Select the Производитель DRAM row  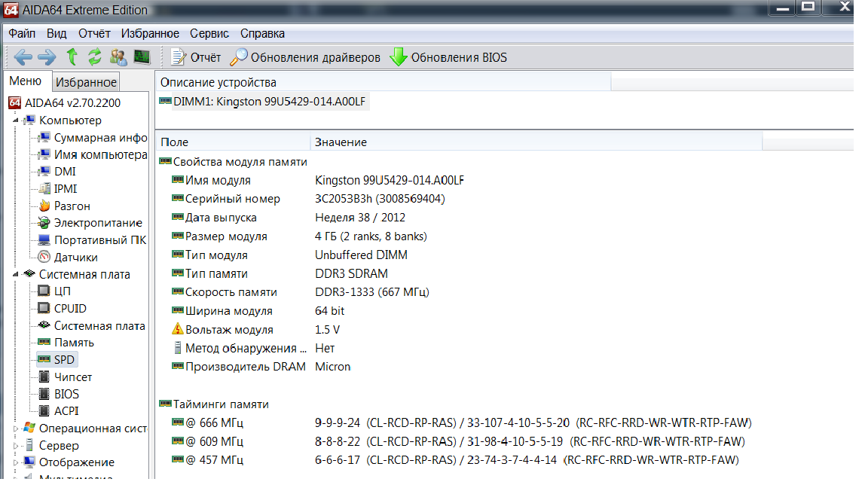click(261, 367)
